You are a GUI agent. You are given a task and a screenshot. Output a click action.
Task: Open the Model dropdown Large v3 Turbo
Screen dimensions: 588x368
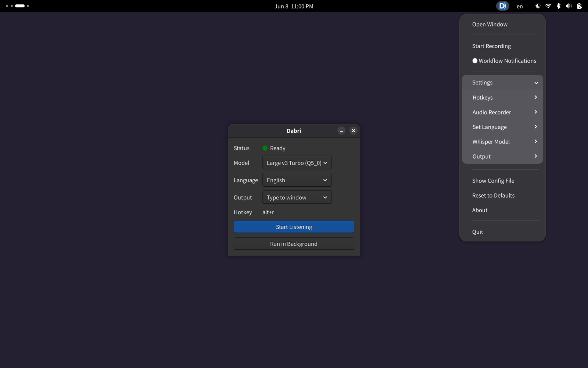point(297,163)
